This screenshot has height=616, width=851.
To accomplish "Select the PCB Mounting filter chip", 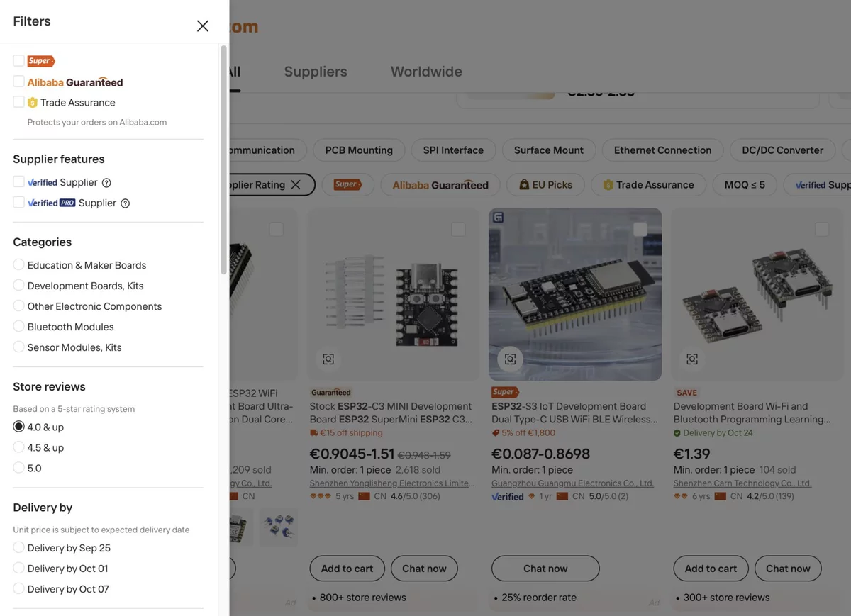I will pos(359,150).
